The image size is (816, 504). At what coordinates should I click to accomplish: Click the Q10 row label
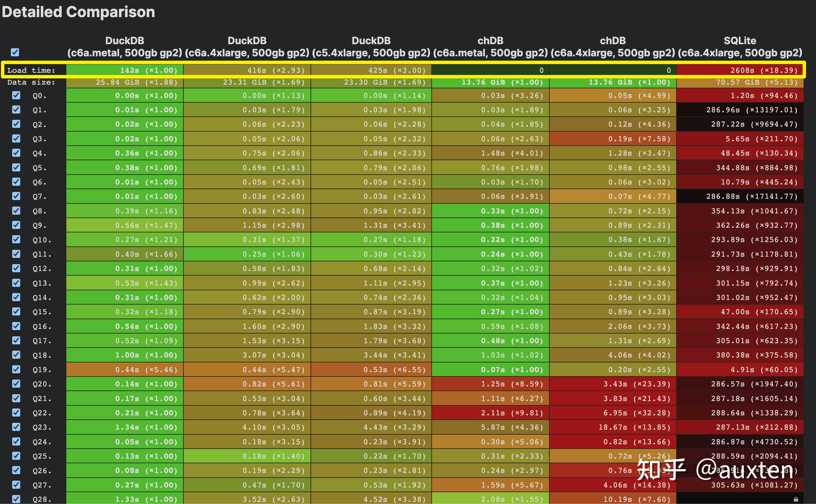pyautogui.click(x=42, y=240)
